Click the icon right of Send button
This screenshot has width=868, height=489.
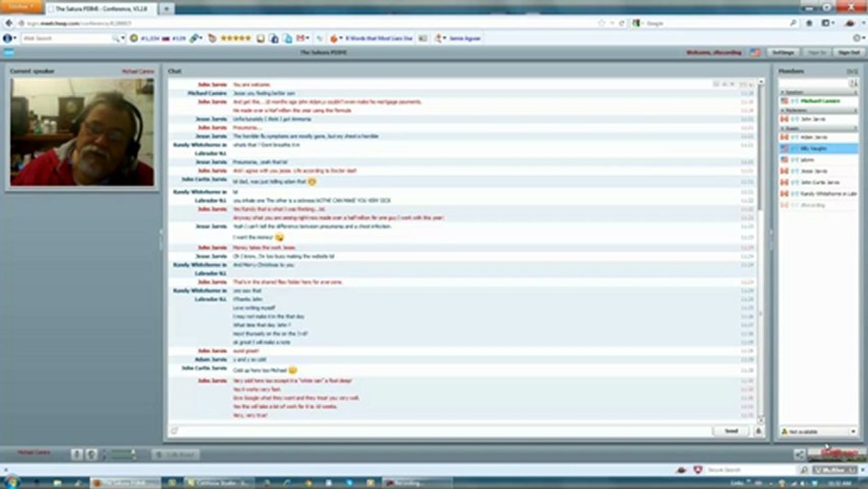(x=757, y=431)
